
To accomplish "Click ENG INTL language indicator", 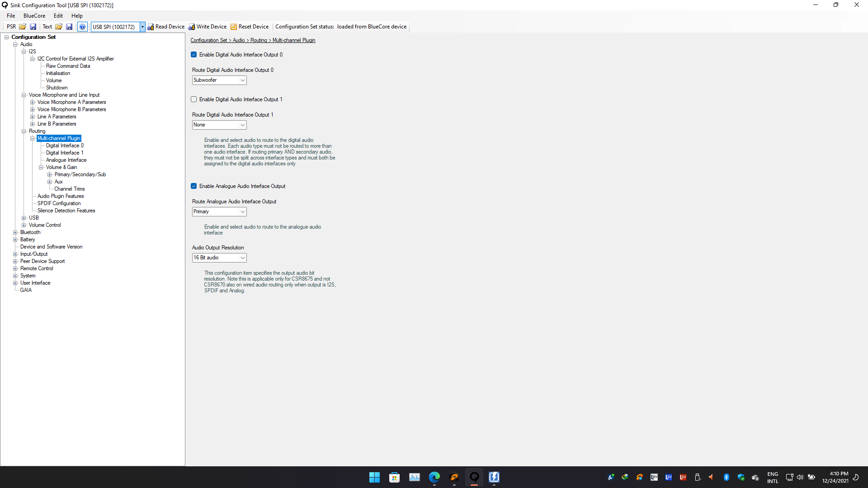I will (773, 477).
